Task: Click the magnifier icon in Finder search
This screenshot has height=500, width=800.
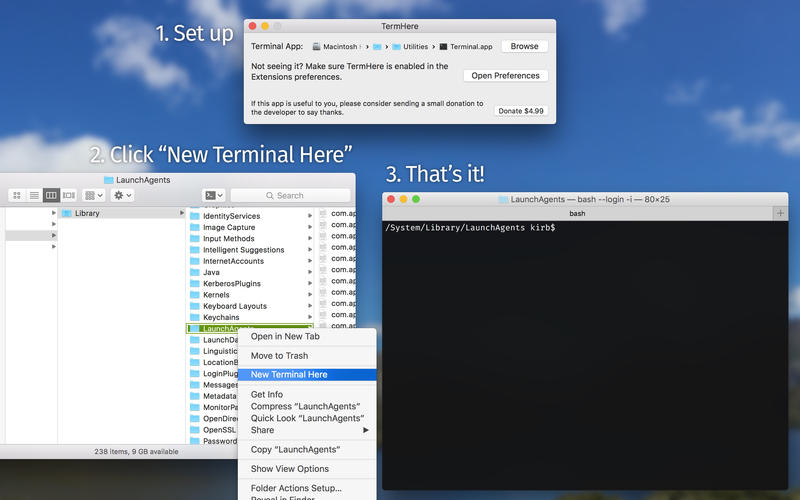Action: 270,195
